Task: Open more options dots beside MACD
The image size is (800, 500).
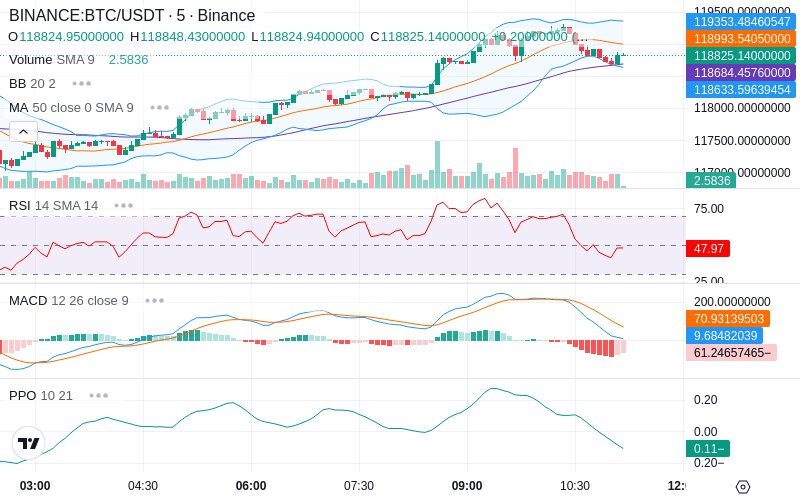Action: tap(154, 301)
